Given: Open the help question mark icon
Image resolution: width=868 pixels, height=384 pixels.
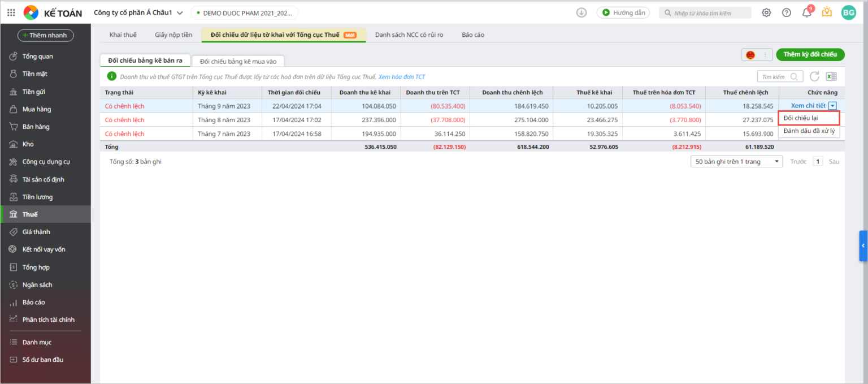Looking at the screenshot, I should pyautogui.click(x=786, y=12).
